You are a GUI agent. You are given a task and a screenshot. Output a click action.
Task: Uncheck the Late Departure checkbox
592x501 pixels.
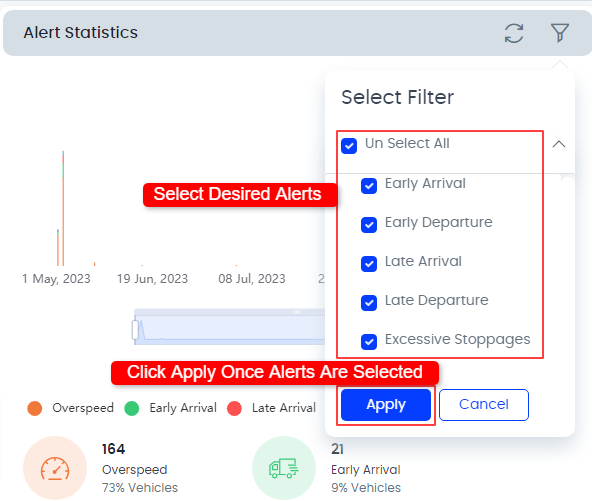pos(369,303)
